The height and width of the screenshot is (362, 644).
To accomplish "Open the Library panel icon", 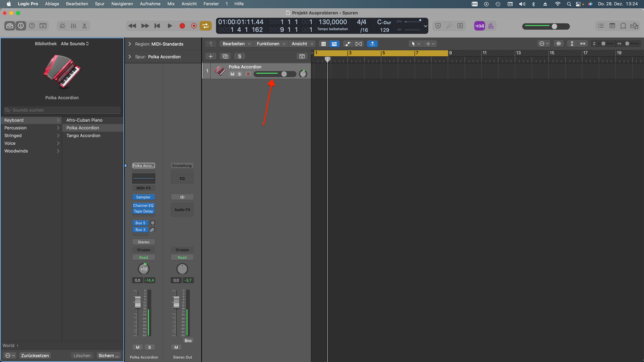I will point(10,26).
